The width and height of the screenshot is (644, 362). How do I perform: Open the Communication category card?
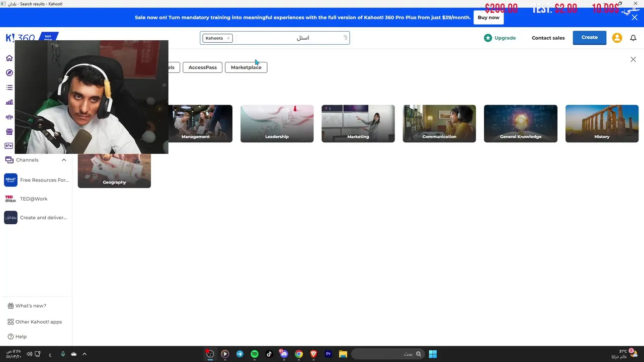tap(439, 124)
